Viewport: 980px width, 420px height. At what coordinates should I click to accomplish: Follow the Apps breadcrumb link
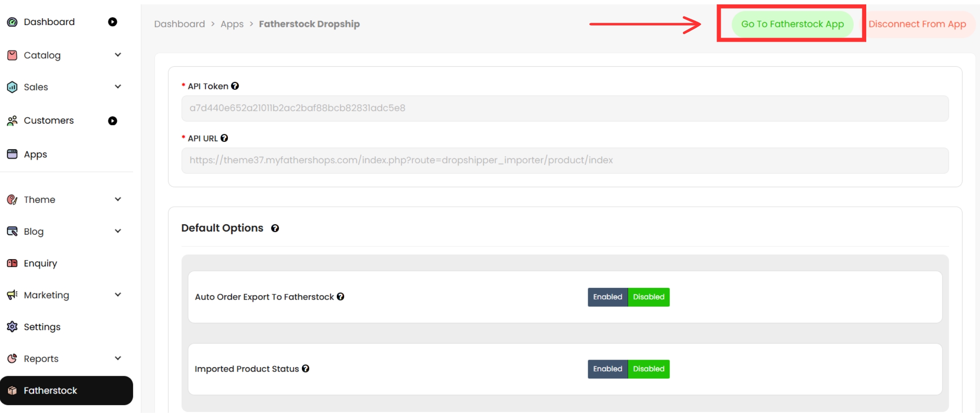coord(232,24)
